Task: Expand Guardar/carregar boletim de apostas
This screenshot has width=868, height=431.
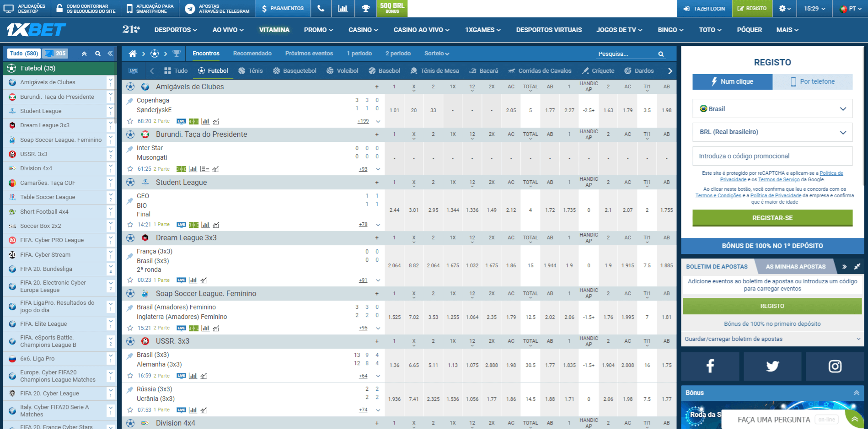Action: coord(772,339)
